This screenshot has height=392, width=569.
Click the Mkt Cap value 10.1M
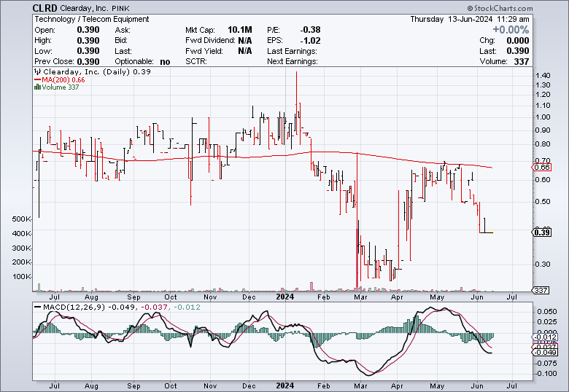click(239, 30)
